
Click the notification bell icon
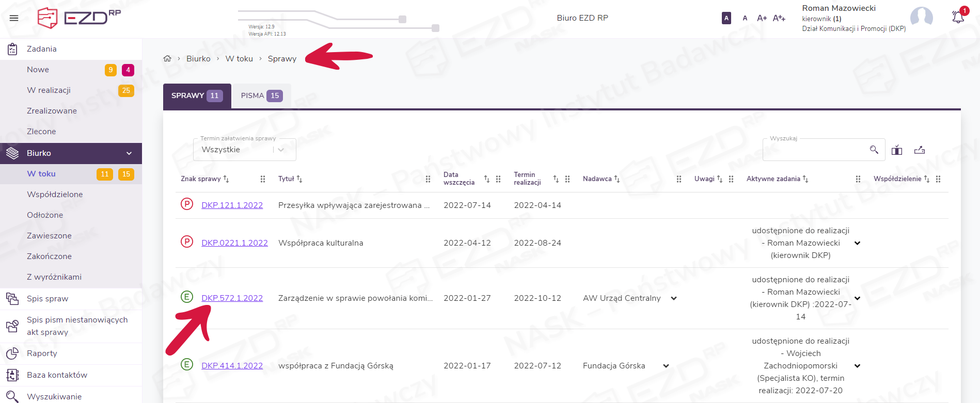[958, 17]
